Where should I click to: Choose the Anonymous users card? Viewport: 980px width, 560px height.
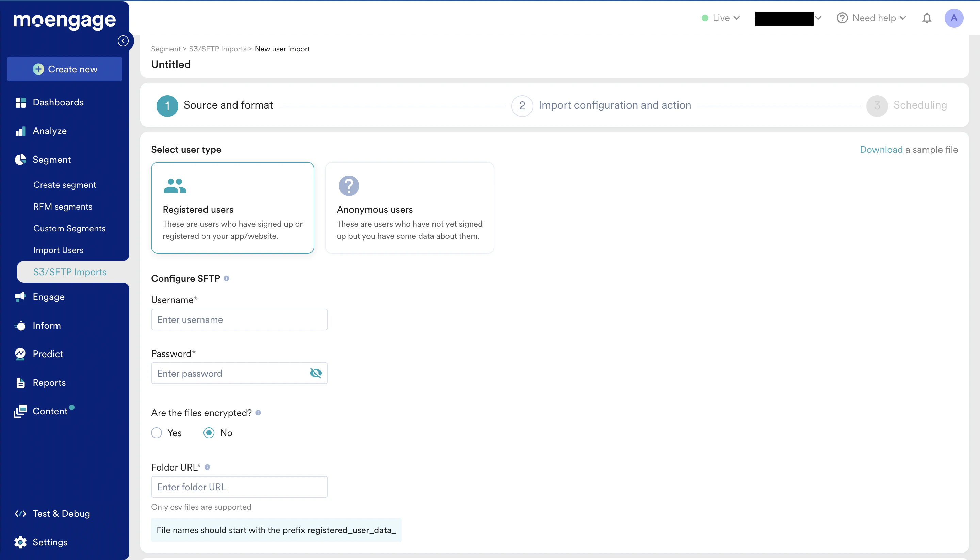click(x=409, y=208)
